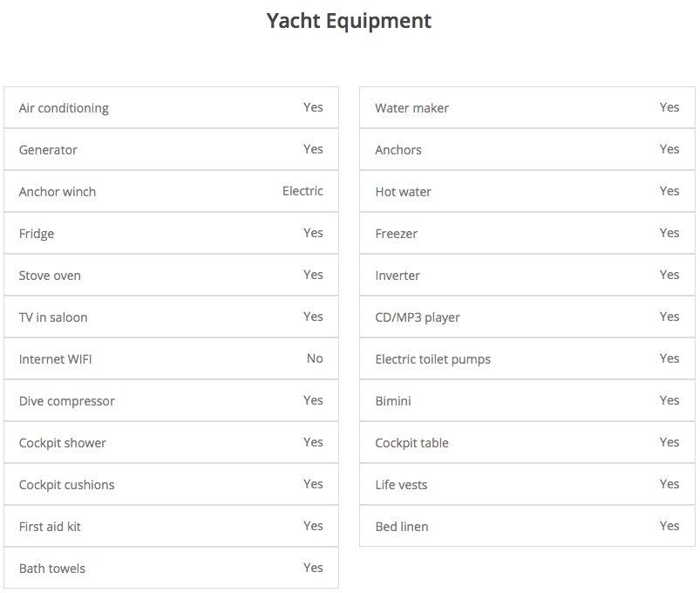700x593 pixels.
Task: Click the Bed linen row
Action: tap(527, 527)
